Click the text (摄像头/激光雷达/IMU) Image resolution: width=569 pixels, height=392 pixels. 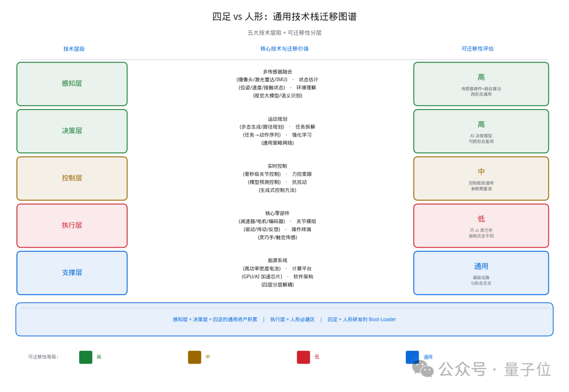pyautogui.click(x=262, y=80)
